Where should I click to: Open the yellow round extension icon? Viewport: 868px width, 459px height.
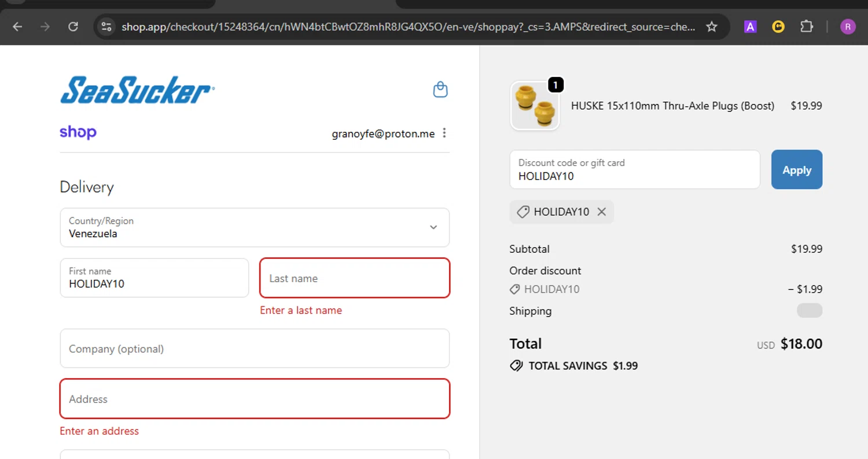point(778,27)
